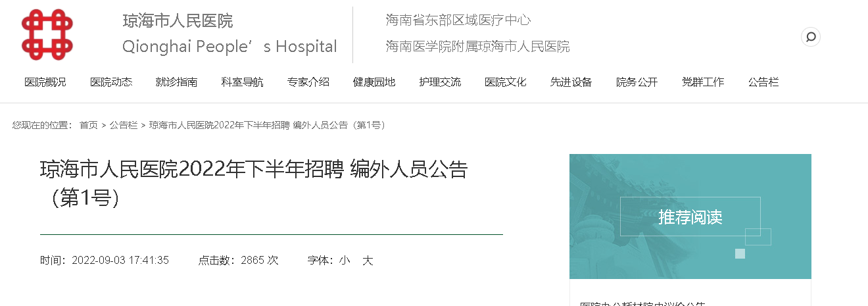Go to 就诊指南 section
868x306 pixels.
177,82
